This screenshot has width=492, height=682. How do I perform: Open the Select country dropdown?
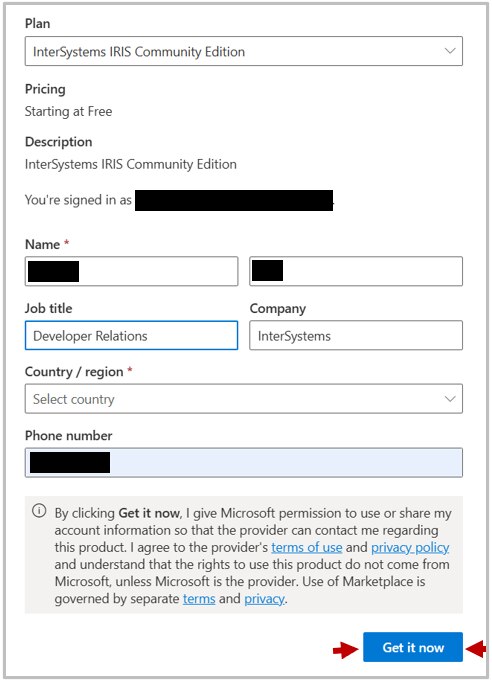coord(244,399)
